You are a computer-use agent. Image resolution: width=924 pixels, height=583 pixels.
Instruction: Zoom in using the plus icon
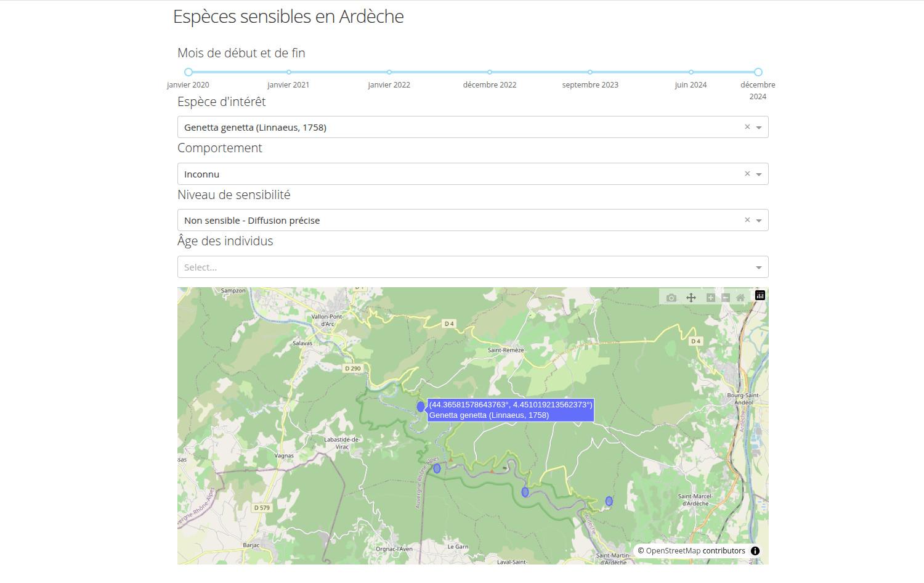pos(710,296)
